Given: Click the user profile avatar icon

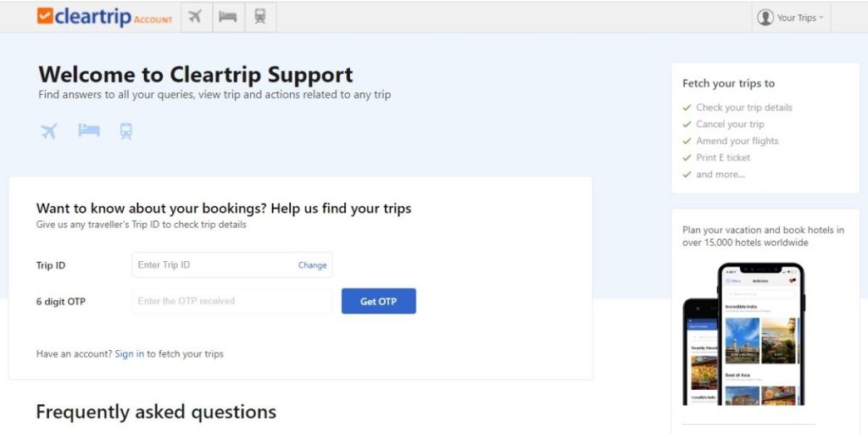Looking at the screenshot, I should 765,17.
